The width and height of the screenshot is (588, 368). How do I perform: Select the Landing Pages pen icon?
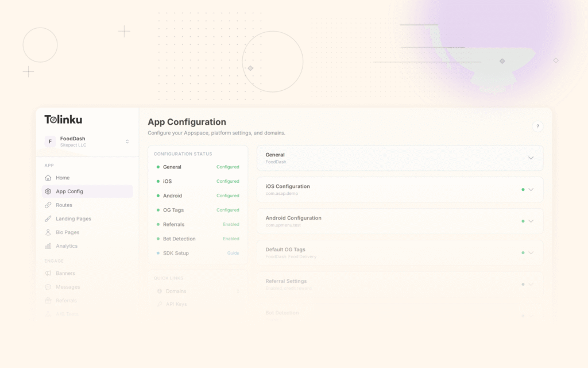48,218
